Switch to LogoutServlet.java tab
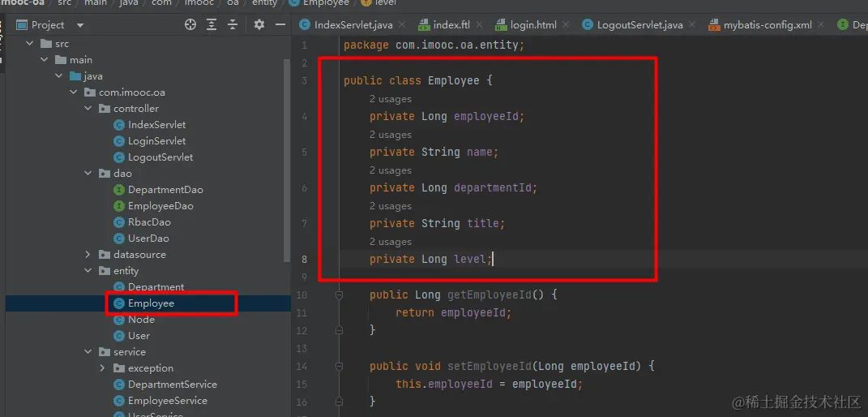 tap(639, 25)
